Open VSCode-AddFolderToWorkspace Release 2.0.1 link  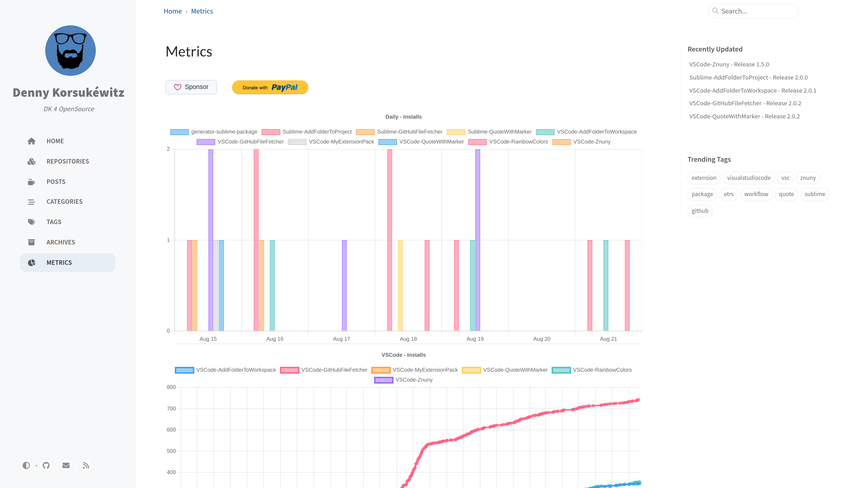[x=752, y=91]
